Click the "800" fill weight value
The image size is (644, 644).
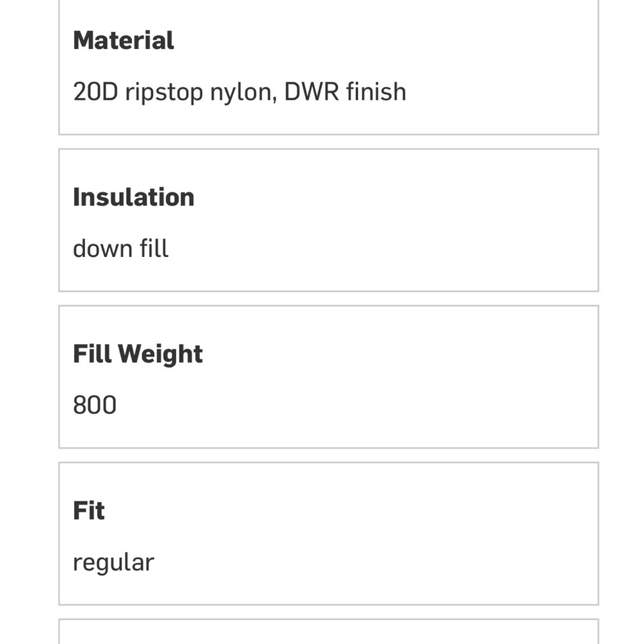(95, 405)
